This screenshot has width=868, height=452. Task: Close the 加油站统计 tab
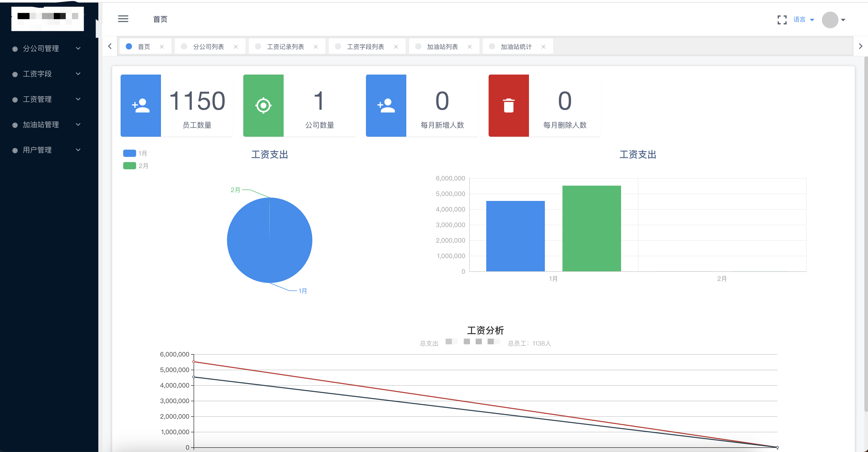point(543,47)
